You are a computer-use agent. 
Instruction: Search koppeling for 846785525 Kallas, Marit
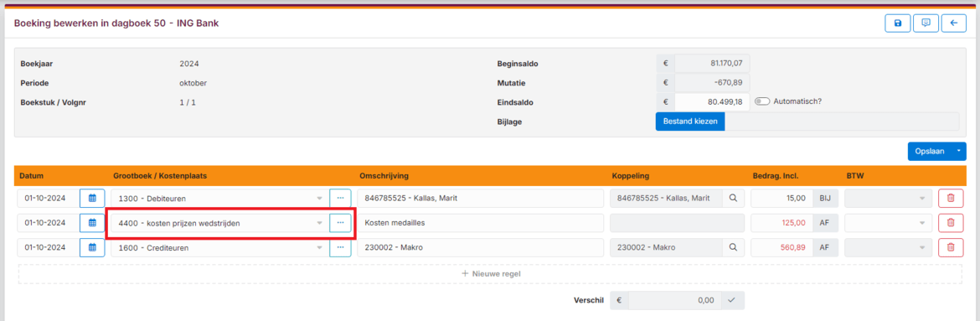(x=733, y=198)
